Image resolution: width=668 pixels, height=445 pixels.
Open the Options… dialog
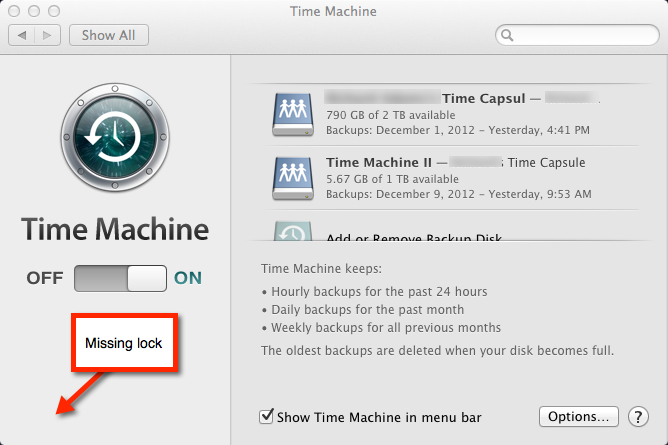[x=579, y=416]
